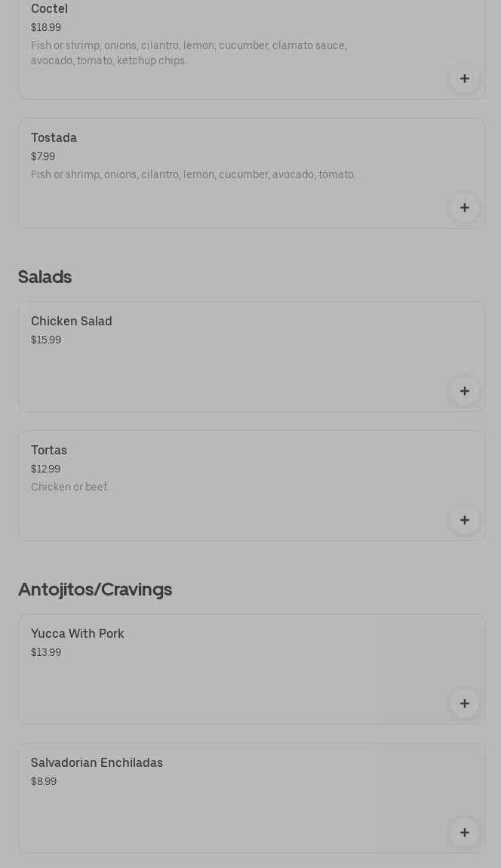Click the $8.99 enchiladas price
Image resolution: width=501 pixels, height=868 pixels.
coord(44,782)
